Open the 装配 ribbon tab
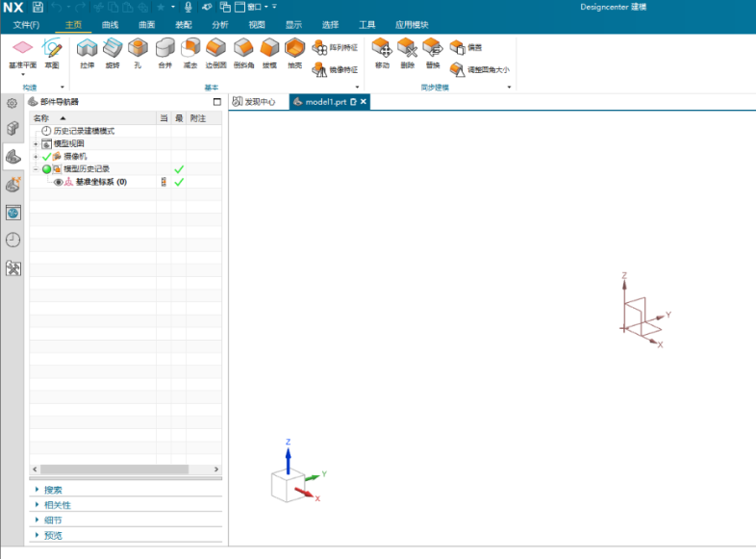Image resolution: width=756 pixels, height=559 pixels. coord(184,25)
